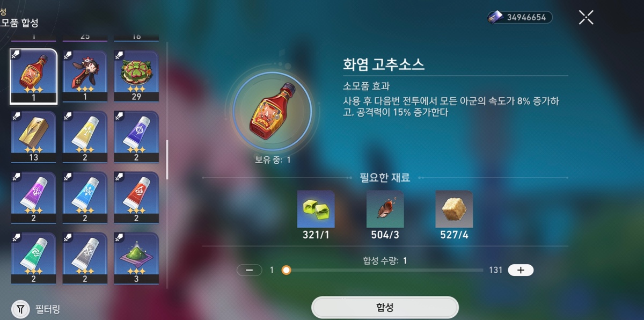Click the currency counter 34946654
644x320 pixels.
point(519,17)
